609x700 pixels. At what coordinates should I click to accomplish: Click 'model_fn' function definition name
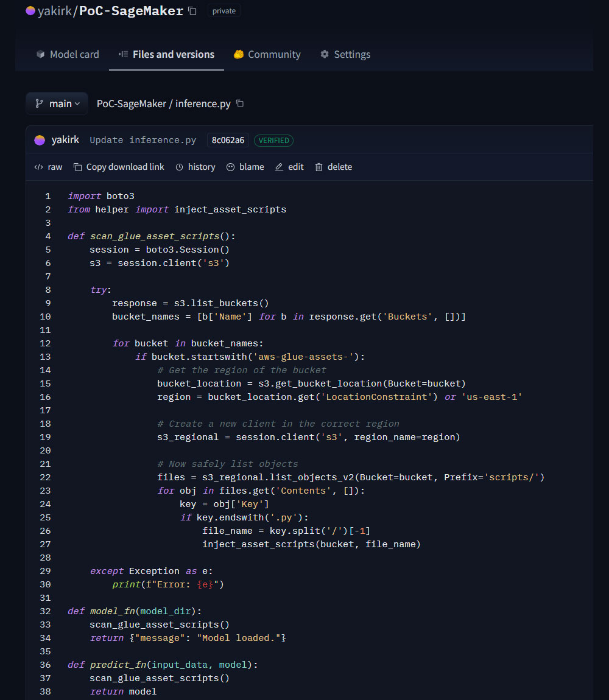(x=112, y=611)
